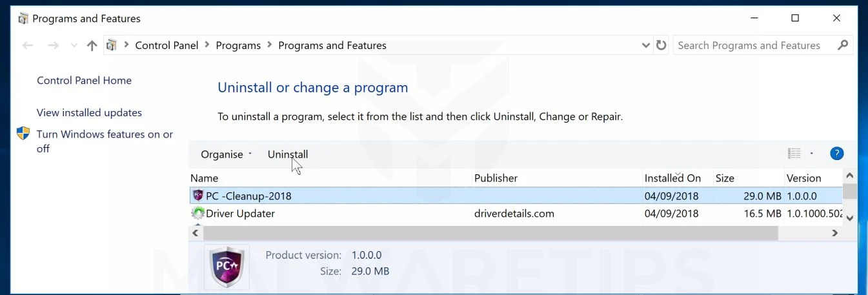The width and height of the screenshot is (868, 295).
Task: Click the Forward navigation arrow
Action: point(54,46)
